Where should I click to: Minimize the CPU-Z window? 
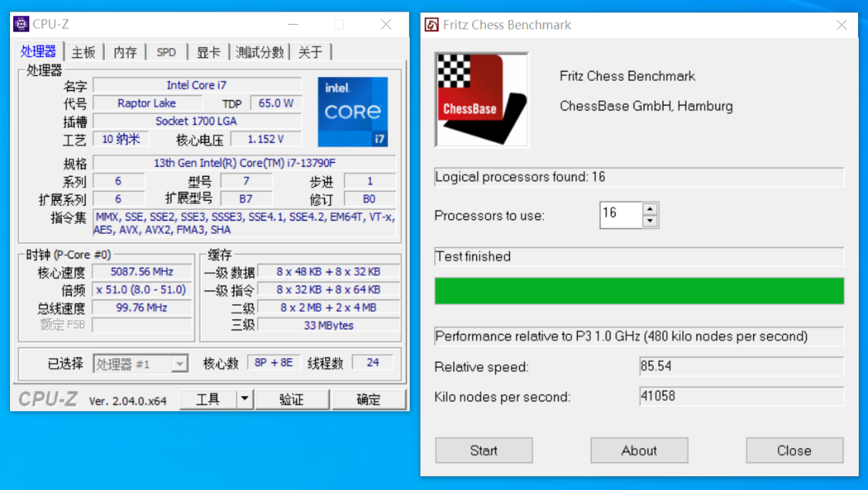click(x=293, y=25)
